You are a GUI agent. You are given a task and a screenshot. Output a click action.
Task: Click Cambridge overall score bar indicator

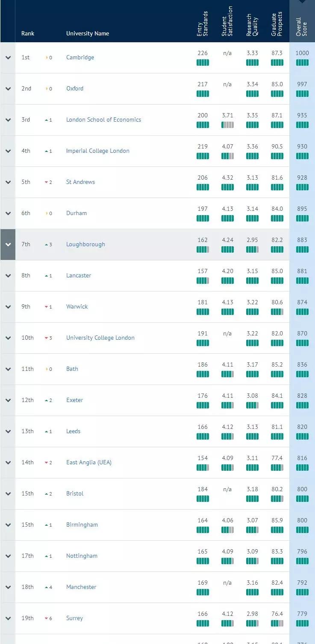click(x=302, y=63)
